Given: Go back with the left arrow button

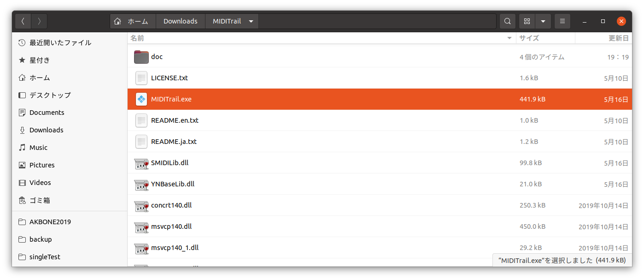Looking at the screenshot, I should pyautogui.click(x=23, y=21).
